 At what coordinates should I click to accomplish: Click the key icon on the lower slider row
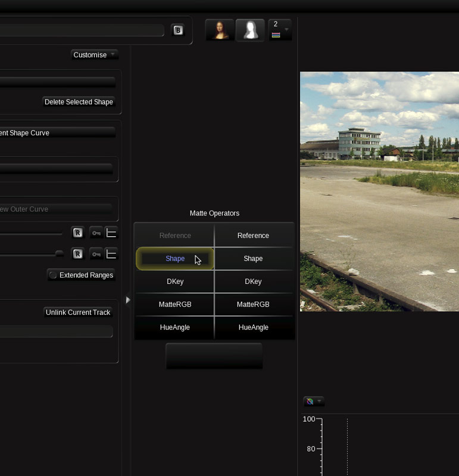(96, 254)
